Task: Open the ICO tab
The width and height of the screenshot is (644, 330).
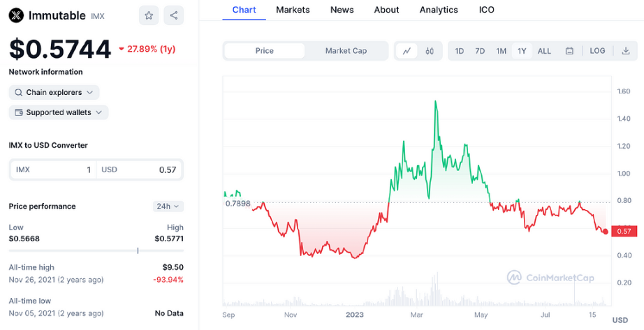Action: [x=487, y=10]
